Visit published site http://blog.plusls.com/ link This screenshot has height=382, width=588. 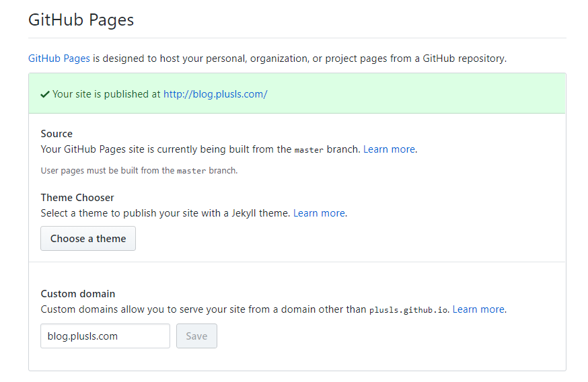[215, 94]
